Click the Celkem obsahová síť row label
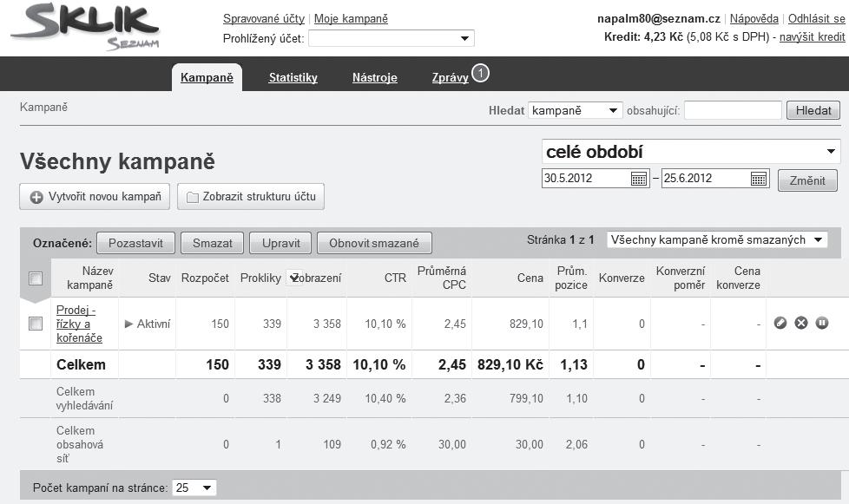Viewport: 849px width, 504px height. click(x=80, y=444)
